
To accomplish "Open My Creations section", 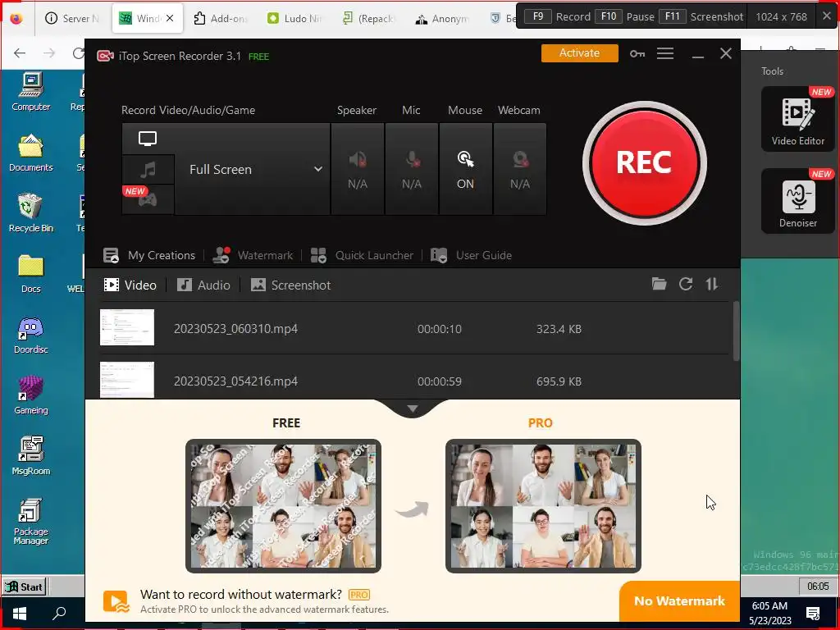I will pos(149,256).
